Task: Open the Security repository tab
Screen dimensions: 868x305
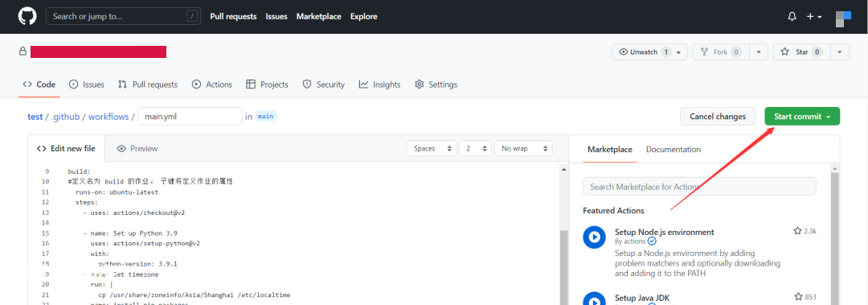Action: tap(324, 84)
